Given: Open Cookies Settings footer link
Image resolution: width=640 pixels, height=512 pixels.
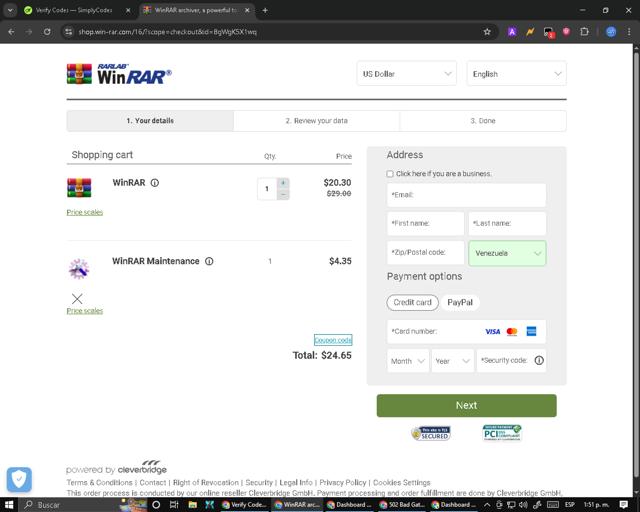Looking at the screenshot, I should (402, 483).
